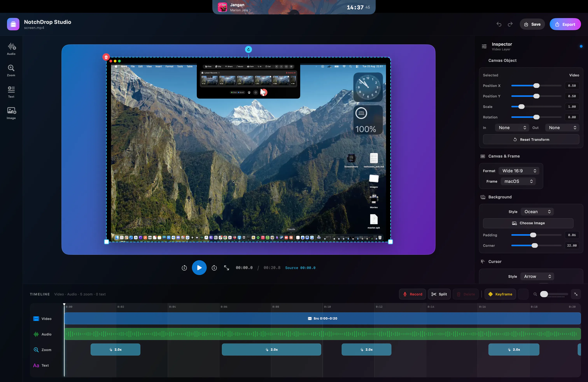
Task: Click the Source 00:00.0 label
Action: tap(300, 268)
